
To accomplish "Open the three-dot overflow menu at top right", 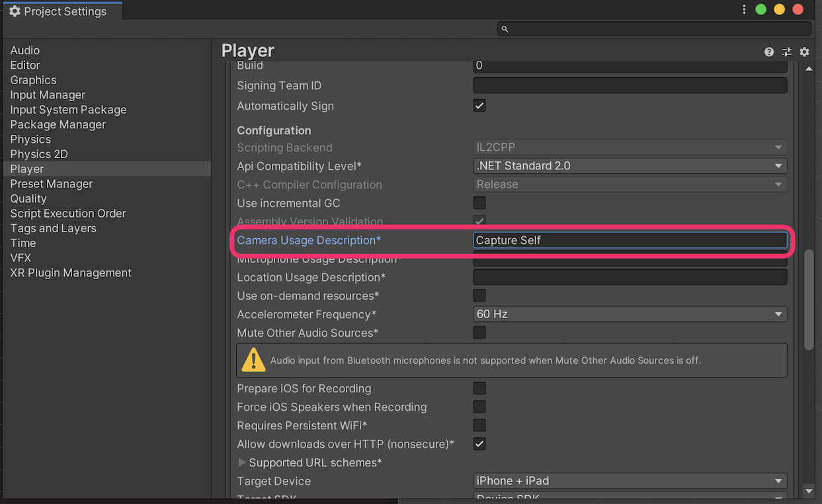I will (x=744, y=9).
